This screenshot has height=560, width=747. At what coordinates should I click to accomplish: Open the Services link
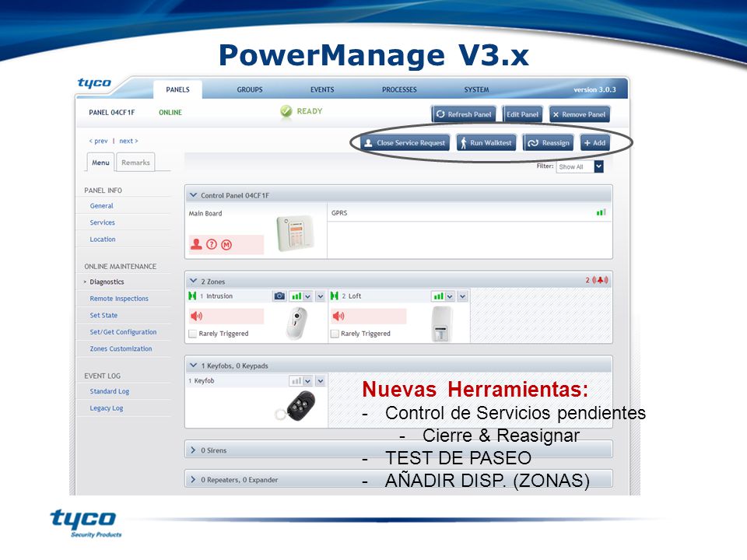pos(103,222)
